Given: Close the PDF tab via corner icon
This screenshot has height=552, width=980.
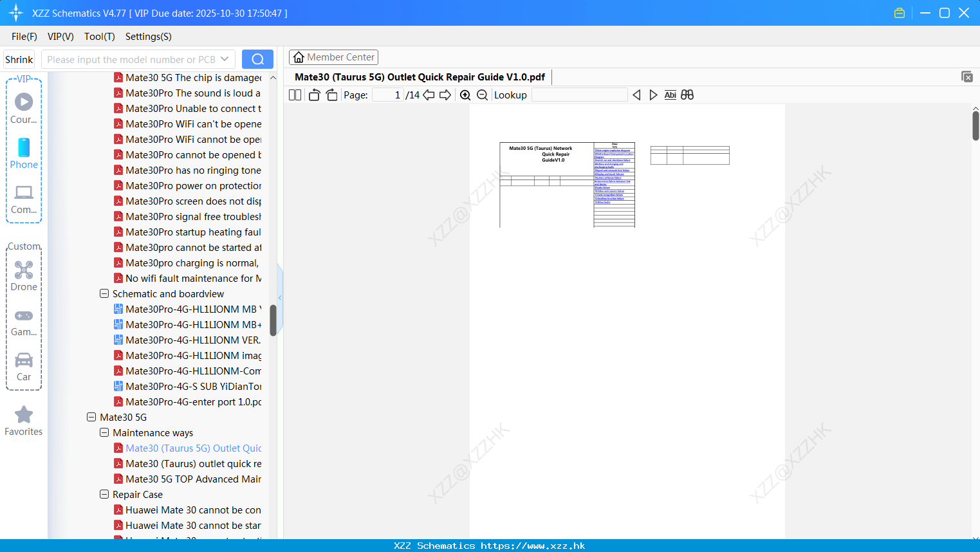Looking at the screenshot, I should click(x=967, y=77).
